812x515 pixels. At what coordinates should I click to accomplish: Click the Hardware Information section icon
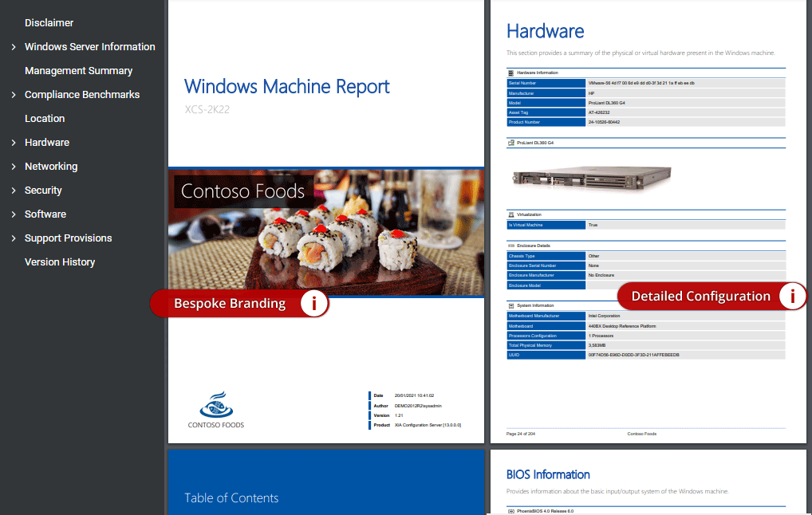510,73
